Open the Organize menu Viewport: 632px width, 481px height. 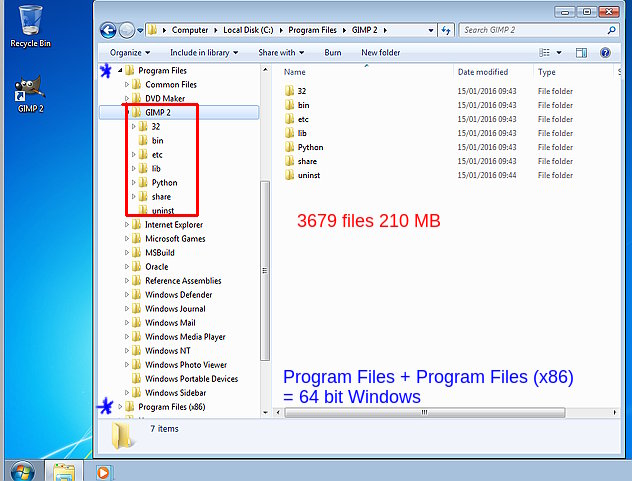(130, 53)
